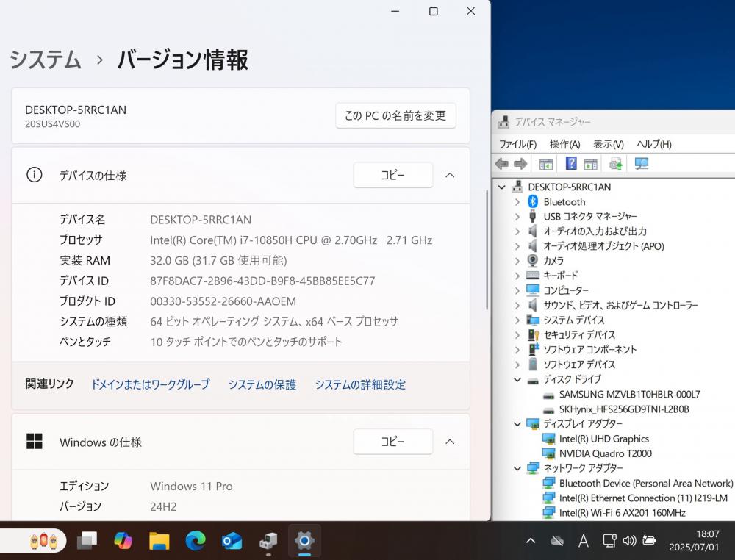Image resolution: width=735 pixels, height=560 pixels.
Task: Click the action pane toolbar icon
Action: 590,164
